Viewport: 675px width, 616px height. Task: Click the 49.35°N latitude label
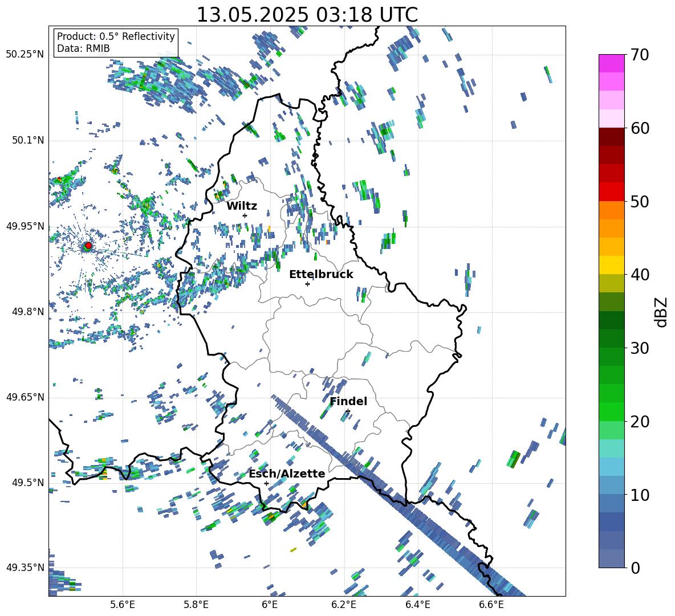point(25,568)
